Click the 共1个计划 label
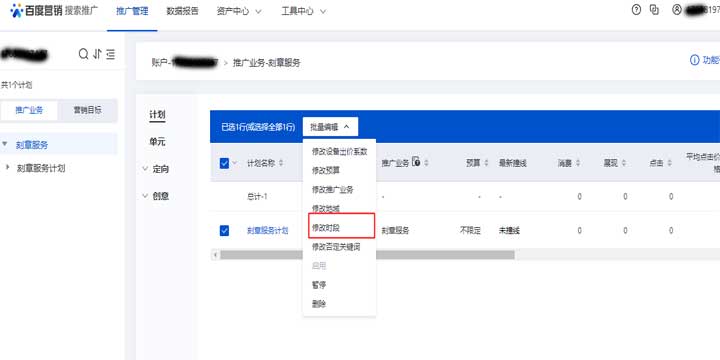This screenshot has width=720, height=360. click(17, 85)
